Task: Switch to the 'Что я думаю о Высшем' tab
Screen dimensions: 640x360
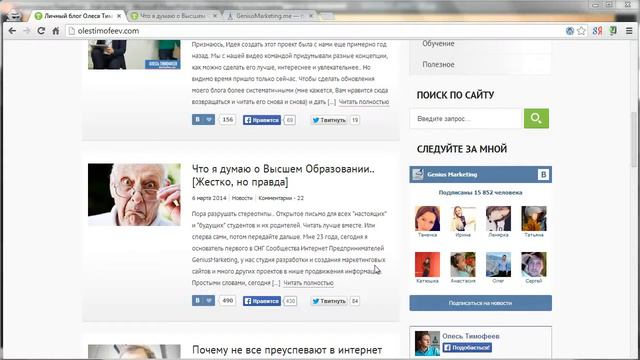Action: [x=173, y=16]
